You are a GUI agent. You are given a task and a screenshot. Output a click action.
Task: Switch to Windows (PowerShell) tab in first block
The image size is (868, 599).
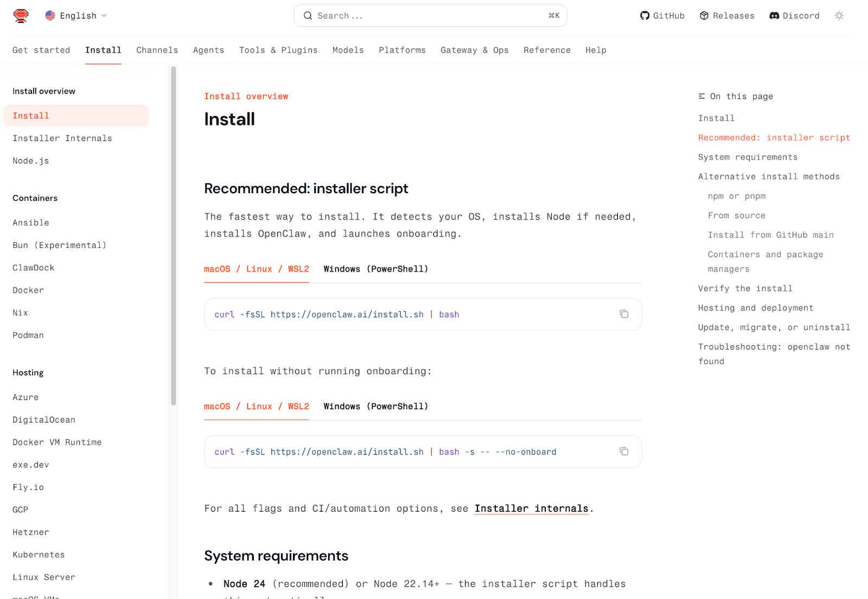[x=375, y=269]
